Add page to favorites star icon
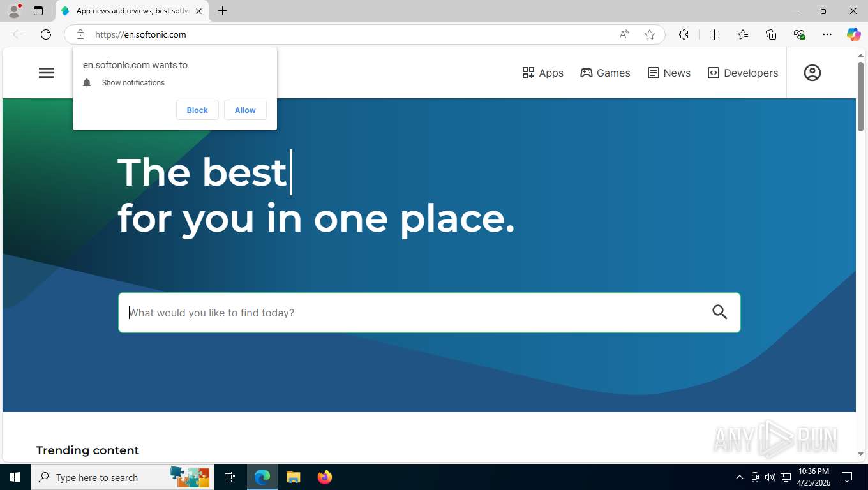Viewport: 868px width, 490px height. click(x=650, y=34)
